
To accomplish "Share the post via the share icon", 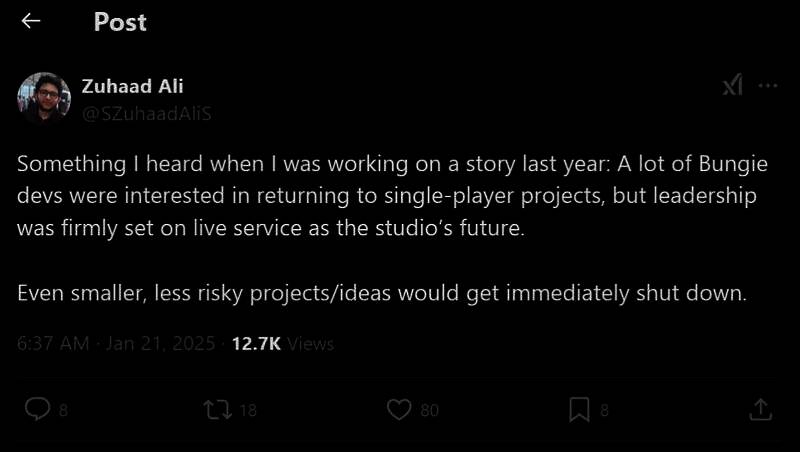I will 760,409.
